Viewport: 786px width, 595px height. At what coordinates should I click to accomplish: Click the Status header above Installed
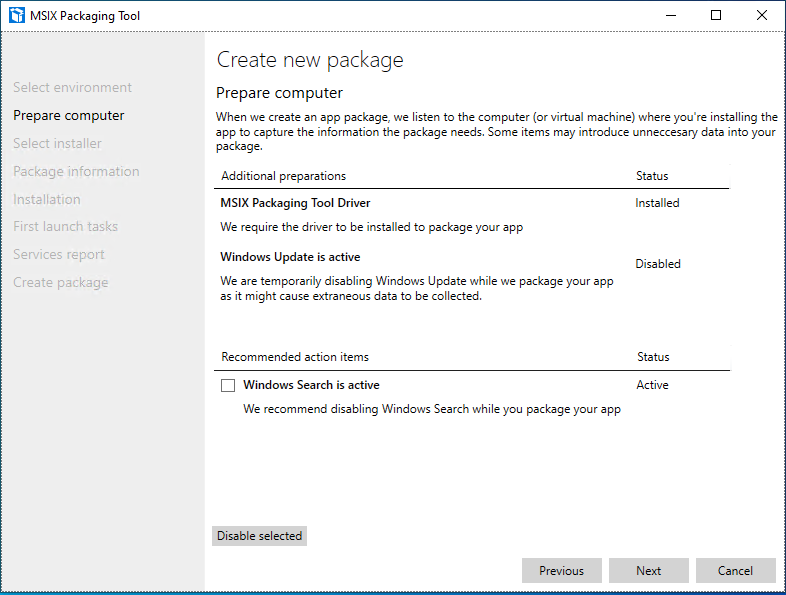(652, 176)
